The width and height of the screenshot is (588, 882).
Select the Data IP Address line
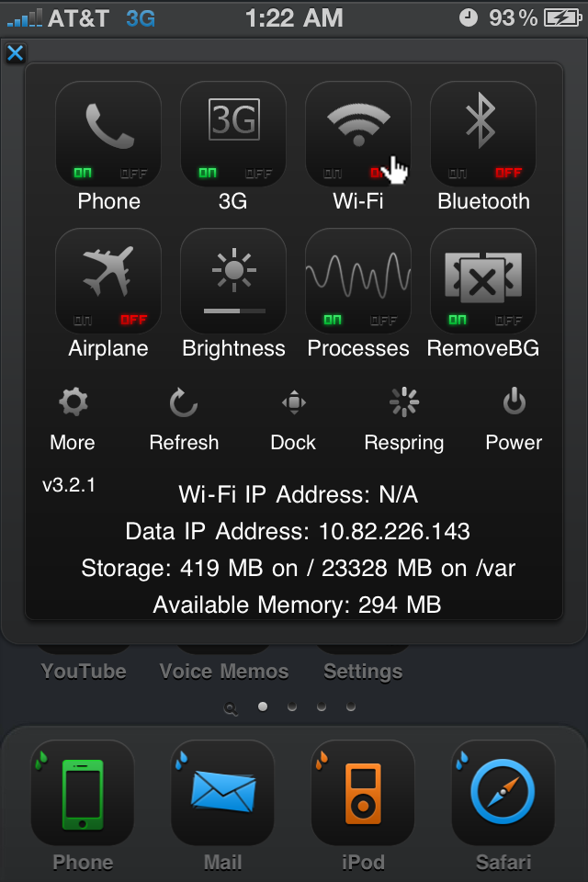click(x=298, y=531)
